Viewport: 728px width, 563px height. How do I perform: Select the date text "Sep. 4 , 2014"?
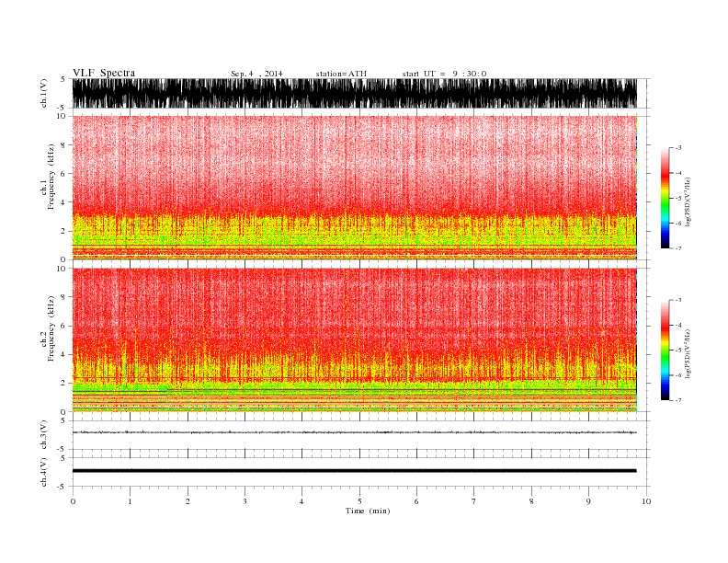point(256,74)
